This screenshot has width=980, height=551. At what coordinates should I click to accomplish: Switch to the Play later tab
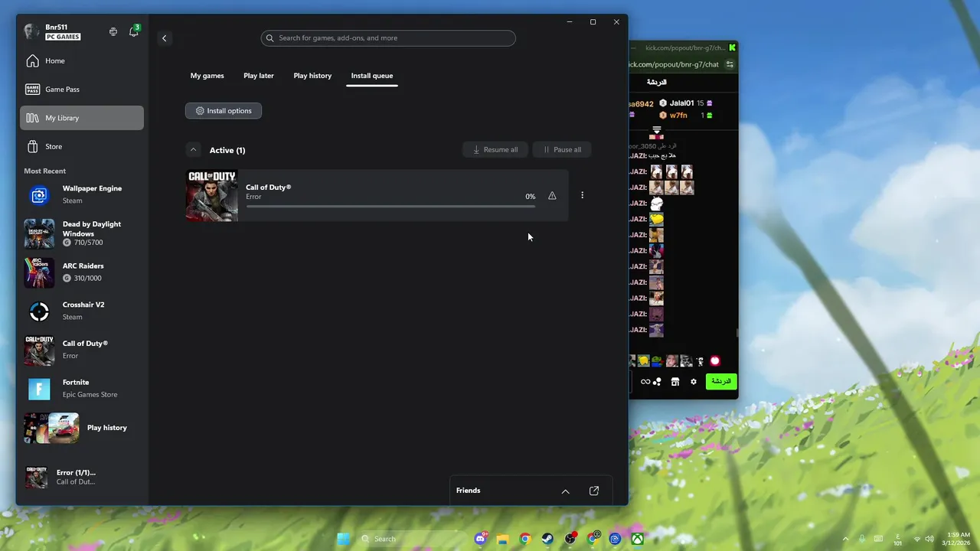click(259, 76)
